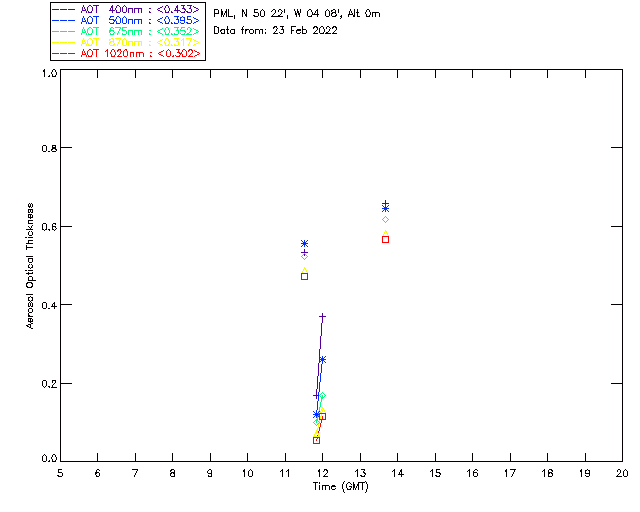640x512 pixels.
Task: Click the red square marker near 0.57
Action: [x=385, y=240]
